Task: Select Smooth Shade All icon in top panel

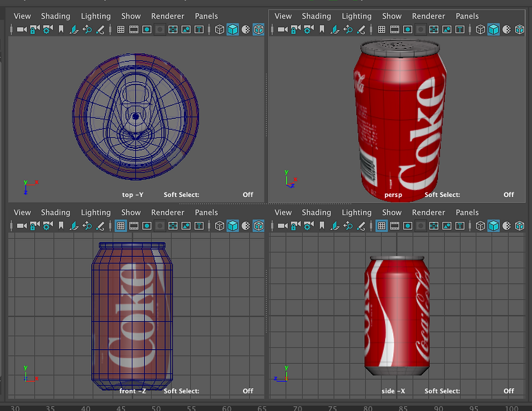Action: coord(233,29)
